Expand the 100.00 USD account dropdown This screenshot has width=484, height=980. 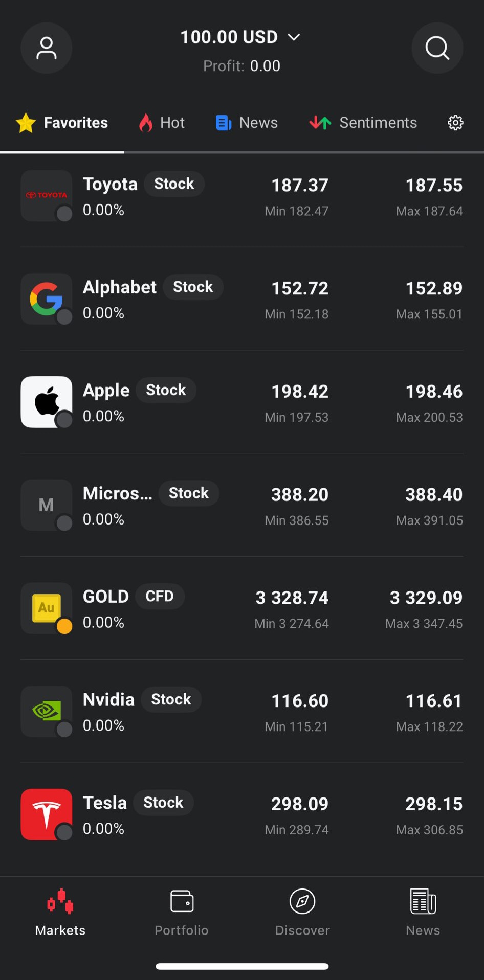240,37
